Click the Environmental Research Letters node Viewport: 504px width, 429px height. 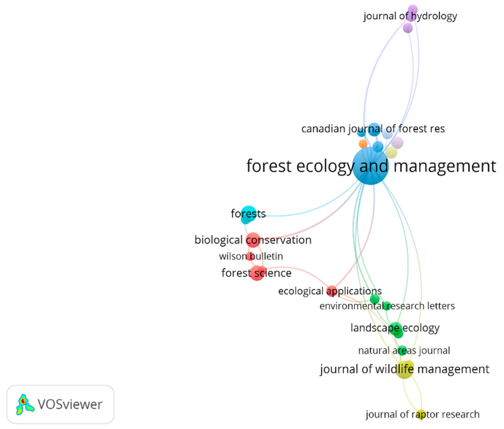[387, 306]
